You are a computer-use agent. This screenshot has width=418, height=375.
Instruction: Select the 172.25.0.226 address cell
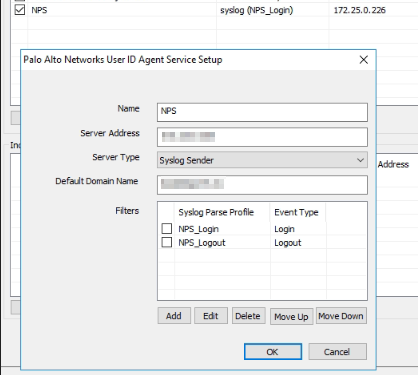point(360,10)
